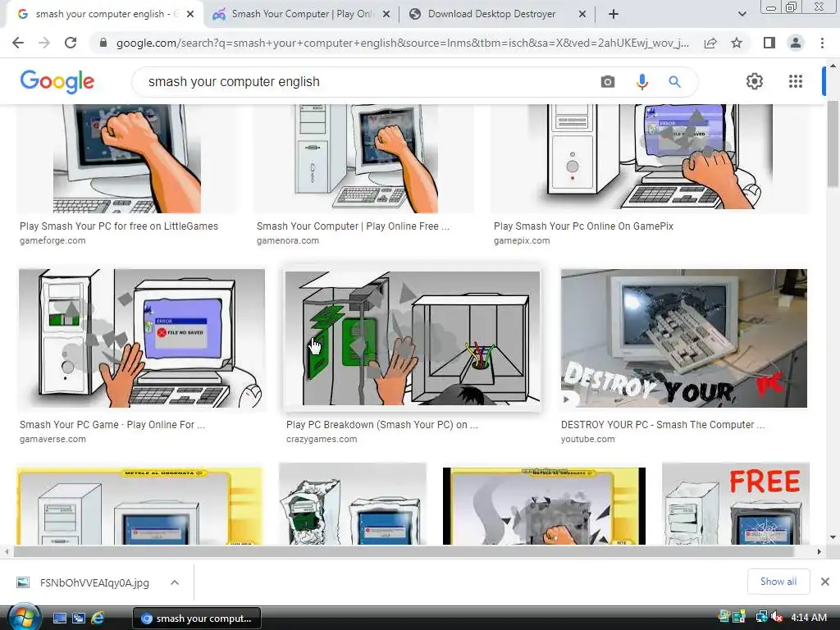Search by image with the camera icon

608,82
